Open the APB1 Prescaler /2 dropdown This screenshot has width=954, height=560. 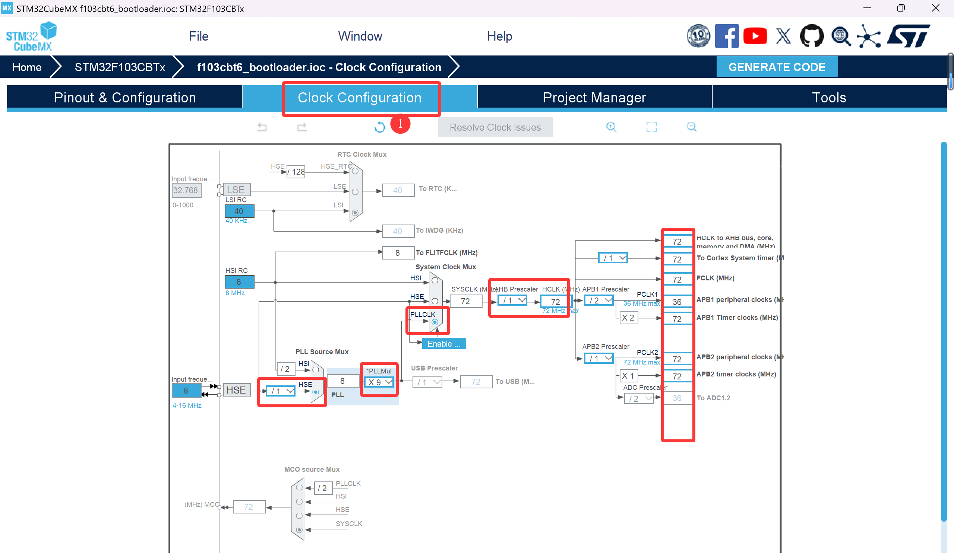click(598, 300)
